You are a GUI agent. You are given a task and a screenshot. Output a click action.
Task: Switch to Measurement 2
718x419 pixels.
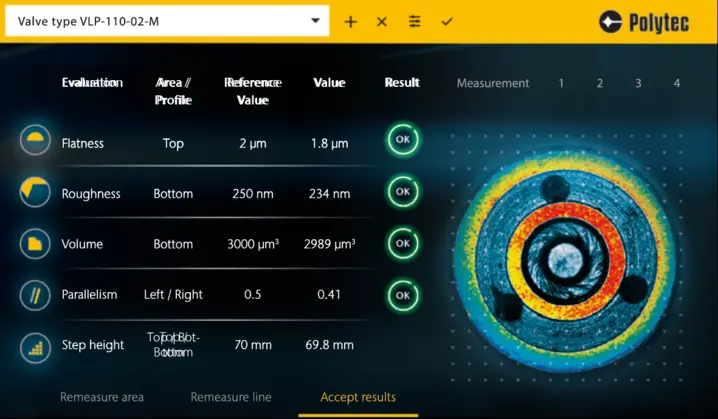(600, 83)
